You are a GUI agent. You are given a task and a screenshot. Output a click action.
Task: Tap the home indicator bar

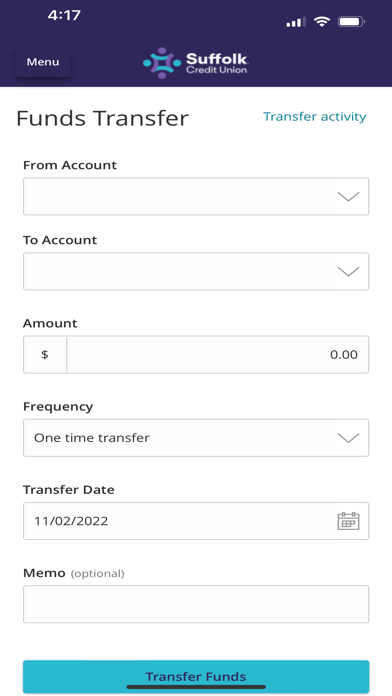(x=196, y=687)
